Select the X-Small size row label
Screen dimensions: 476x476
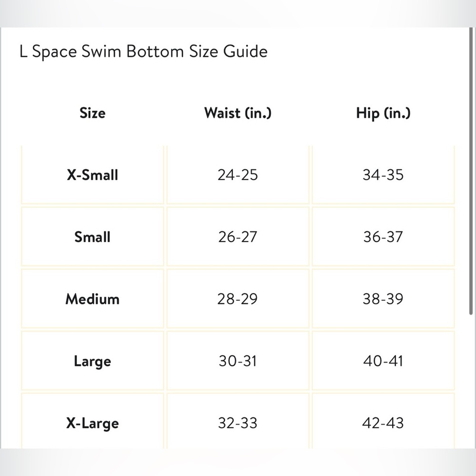(x=93, y=175)
